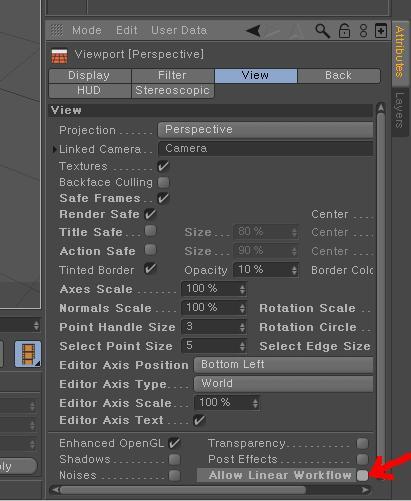Click the new Attribute Manager plus icon
Viewport: 411px width, 501px height.
[x=381, y=31]
